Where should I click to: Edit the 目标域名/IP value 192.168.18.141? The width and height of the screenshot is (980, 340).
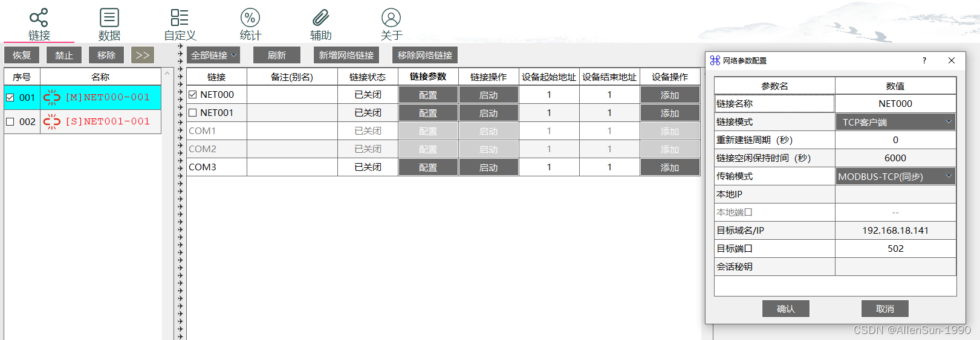pyautogui.click(x=895, y=231)
